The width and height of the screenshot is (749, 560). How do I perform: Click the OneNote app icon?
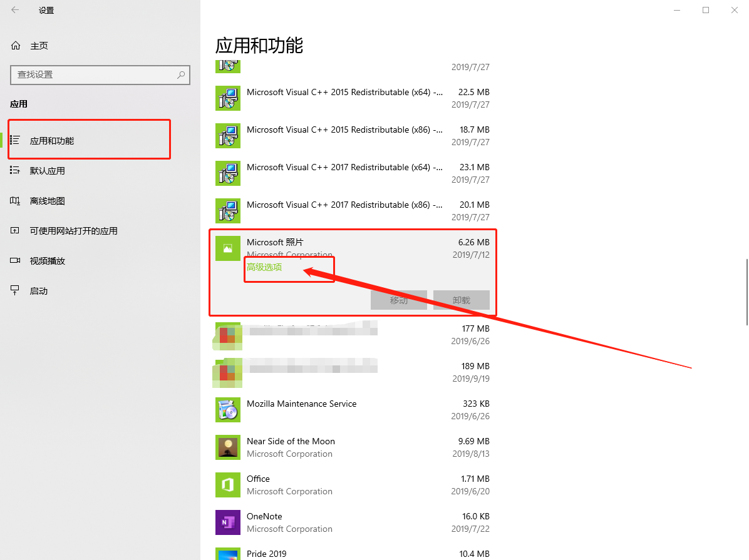(x=228, y=522)
